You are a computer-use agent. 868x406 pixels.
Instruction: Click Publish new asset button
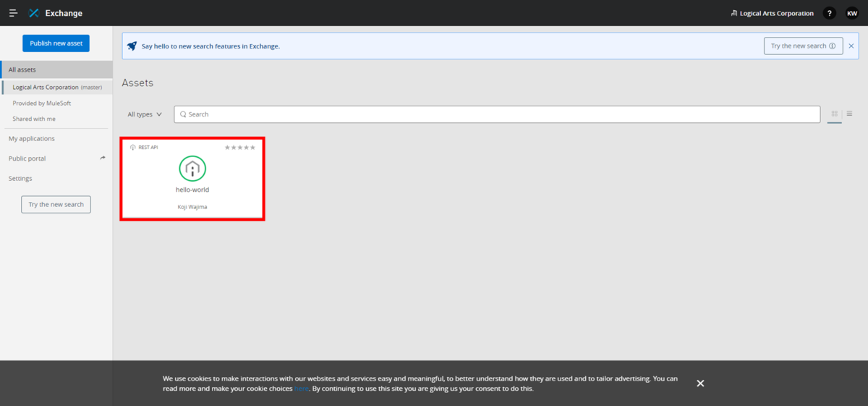56,43
